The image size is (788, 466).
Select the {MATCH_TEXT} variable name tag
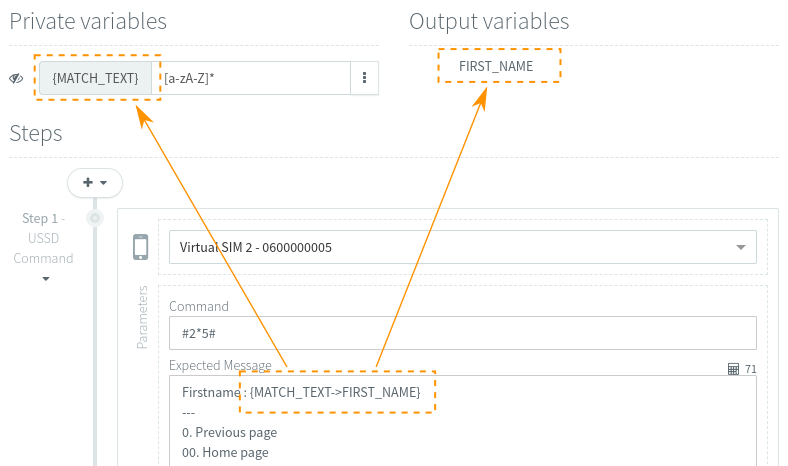[x=95, y=78]
